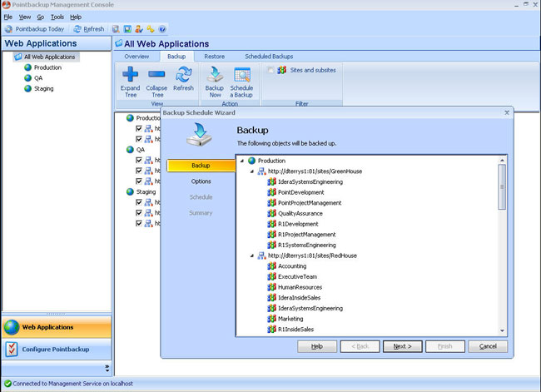Collapse the Production node in the wizard tree
Image resolution: width=541 pixels, height=392 pixels.
coord(242,161)
